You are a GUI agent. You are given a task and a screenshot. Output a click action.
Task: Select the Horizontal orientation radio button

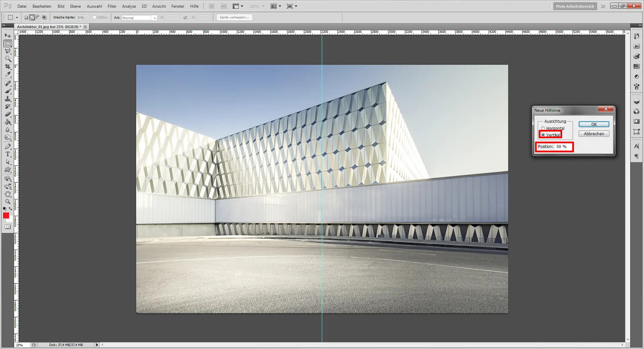click(543, 128)
